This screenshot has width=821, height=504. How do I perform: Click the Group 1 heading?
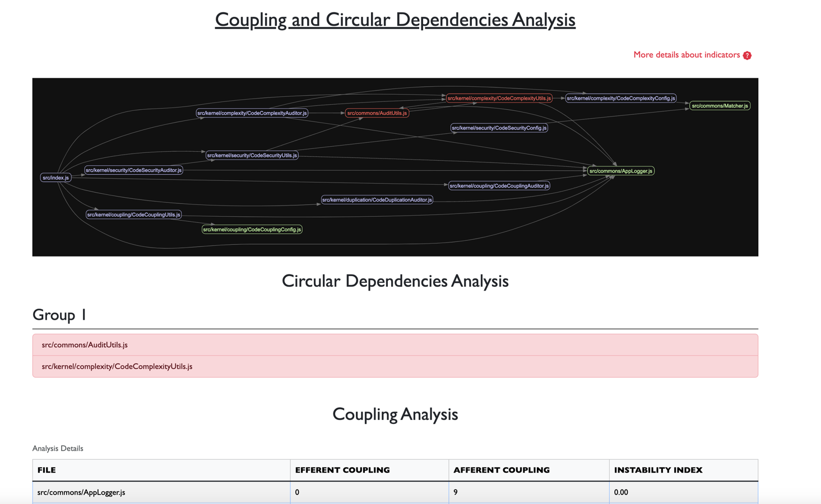click(59, 315)
